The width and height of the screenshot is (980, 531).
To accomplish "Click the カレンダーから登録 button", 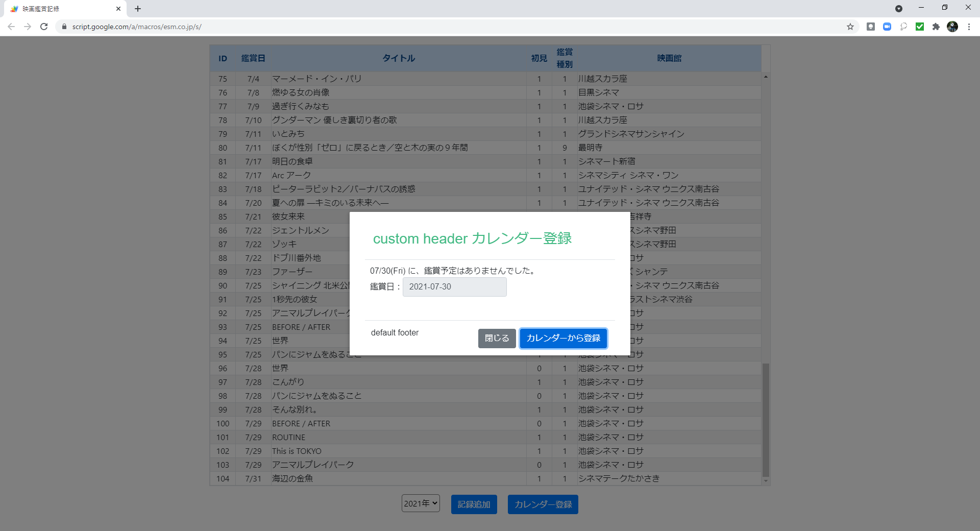I will pyautogui.click(x=562, y=338).
